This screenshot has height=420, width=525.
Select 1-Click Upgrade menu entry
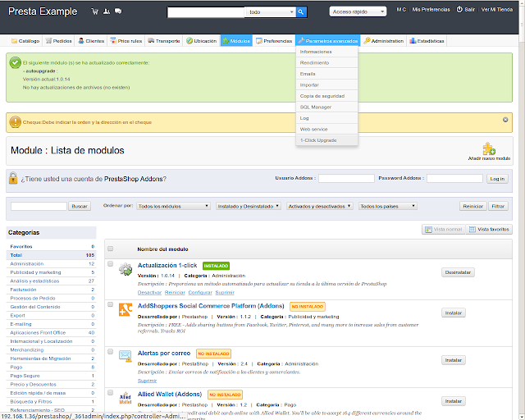pyautogui.click(x=326, y=140)
